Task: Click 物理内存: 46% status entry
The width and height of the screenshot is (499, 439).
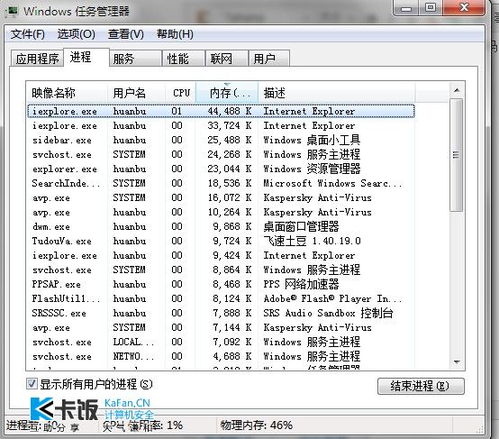Action: click(256, 425)
